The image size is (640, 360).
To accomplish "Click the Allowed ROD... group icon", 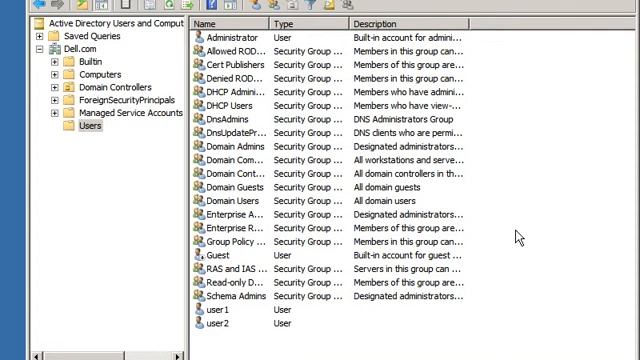I will coord(199,51).
